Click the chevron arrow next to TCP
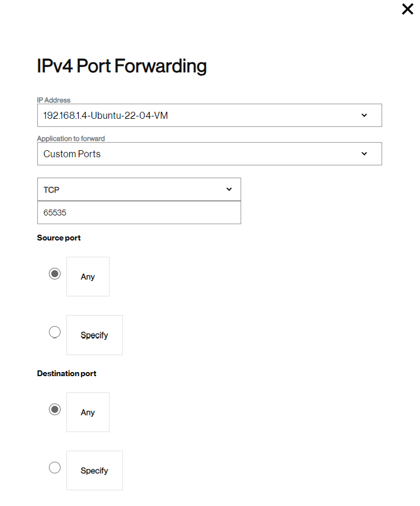The width and height of the screenshot is (420, 506). tap(229, 189)
